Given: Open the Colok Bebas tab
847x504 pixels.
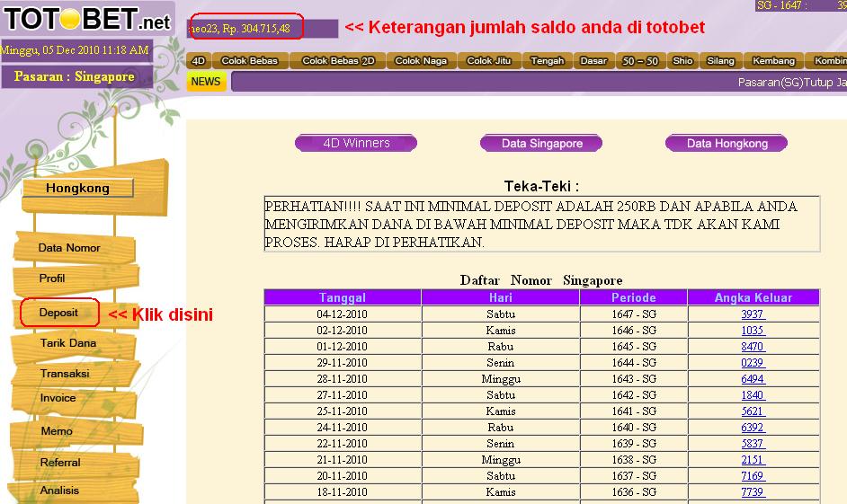Looking at the screenshot, I should tap(250, 60).
